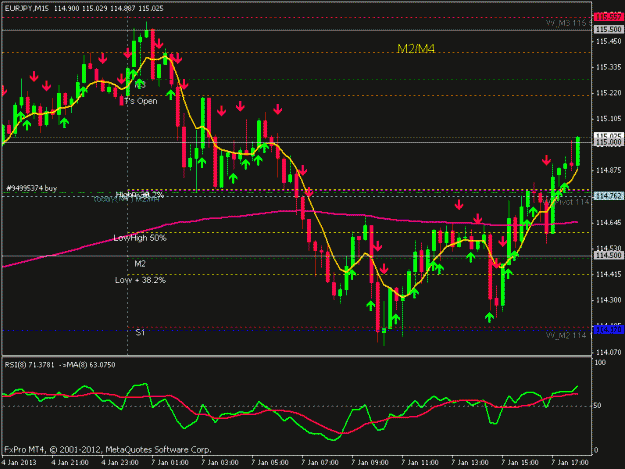Click the "7 Jan 15:00" time label
Image resolution: width=625 pixels, height=469 pixels.
(x=520, y=463)
